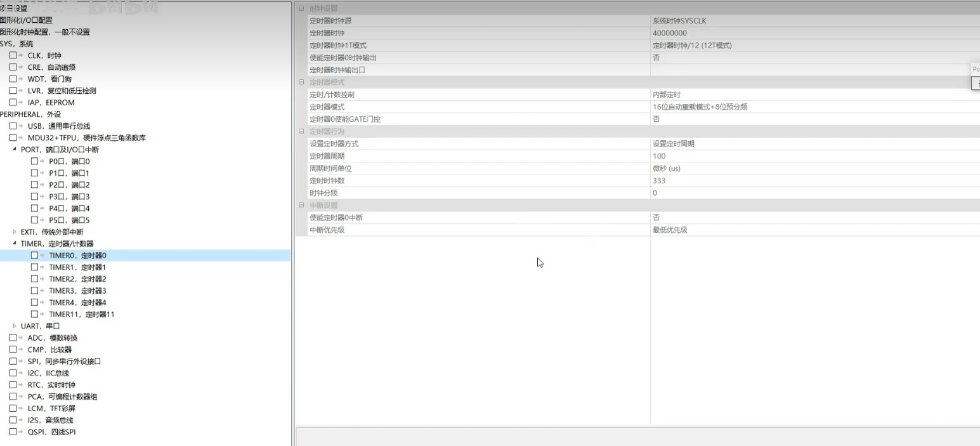Image resolution: width=980 pixels, height=446 pixels.
Task: Click the 定时器周期 value field 100
Action: (x=812, y=156)
